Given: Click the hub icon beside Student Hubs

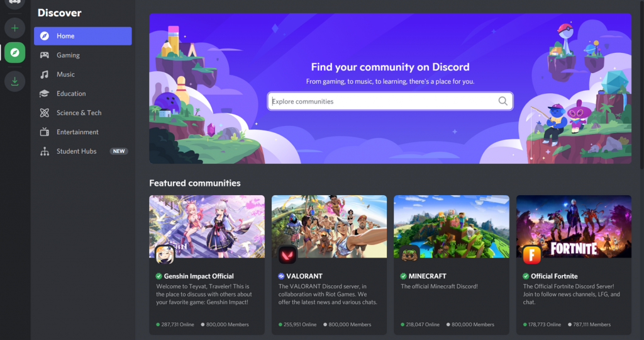Looking at the screenshot, I should coord(45,151).
